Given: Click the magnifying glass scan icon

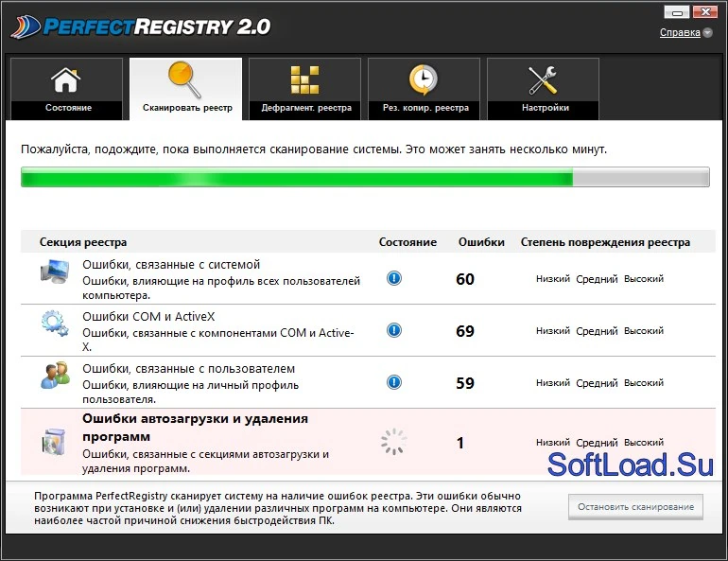Looking at the screenshot, I should click(x=184, y=79).
